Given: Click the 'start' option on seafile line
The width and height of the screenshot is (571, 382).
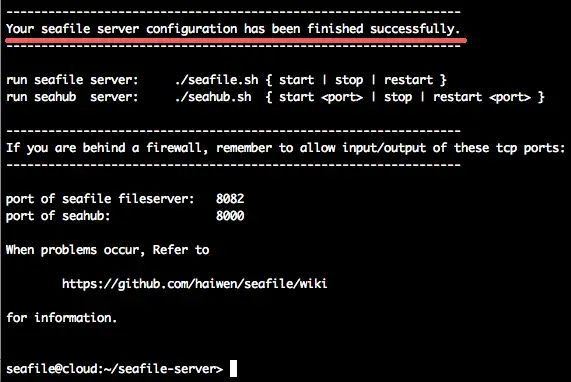Looking at the screenshot, I should point(296,80).
